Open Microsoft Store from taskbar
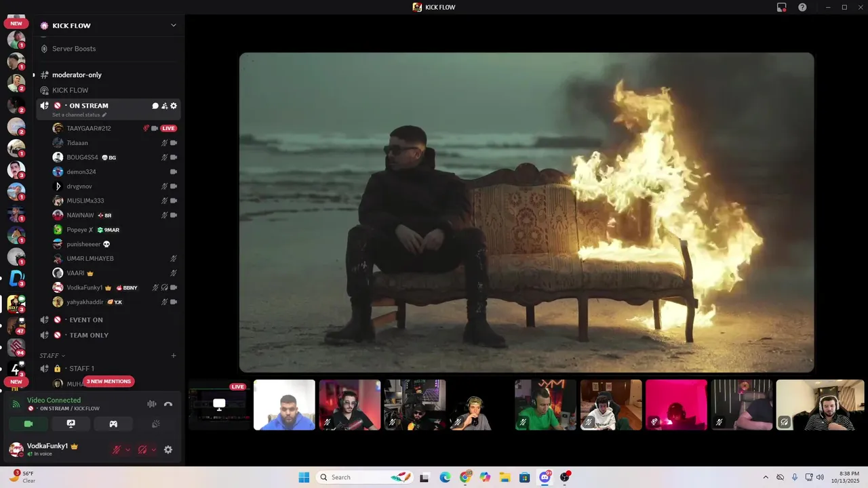The image size is (868, 488). tap(524, 477)
